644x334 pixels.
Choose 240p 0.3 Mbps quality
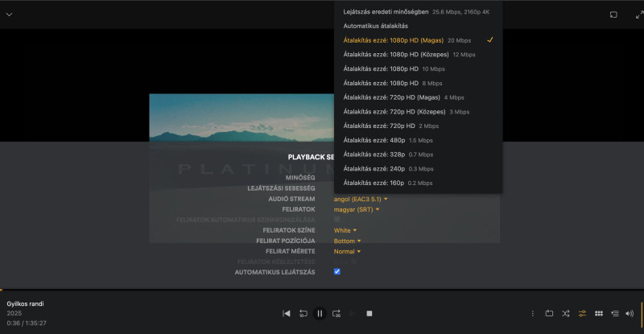coord(418,168)
